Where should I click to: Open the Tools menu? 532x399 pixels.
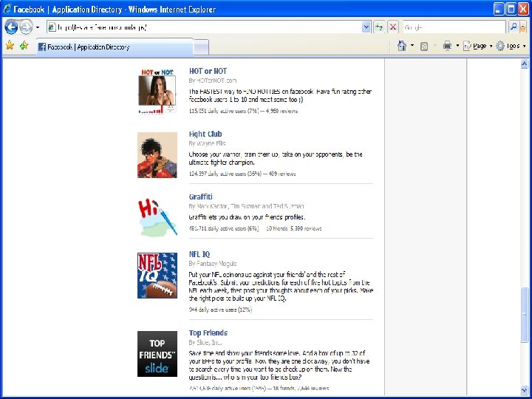tap(511, 46)
